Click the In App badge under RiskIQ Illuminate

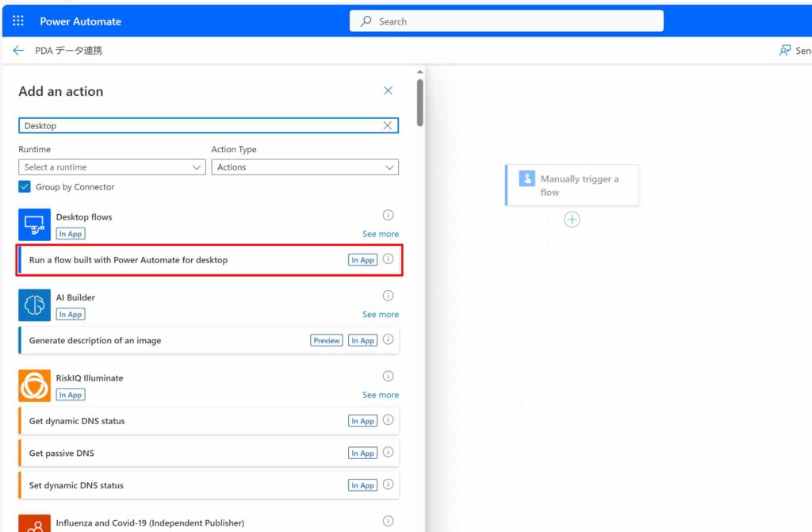(x=71, y=395)
